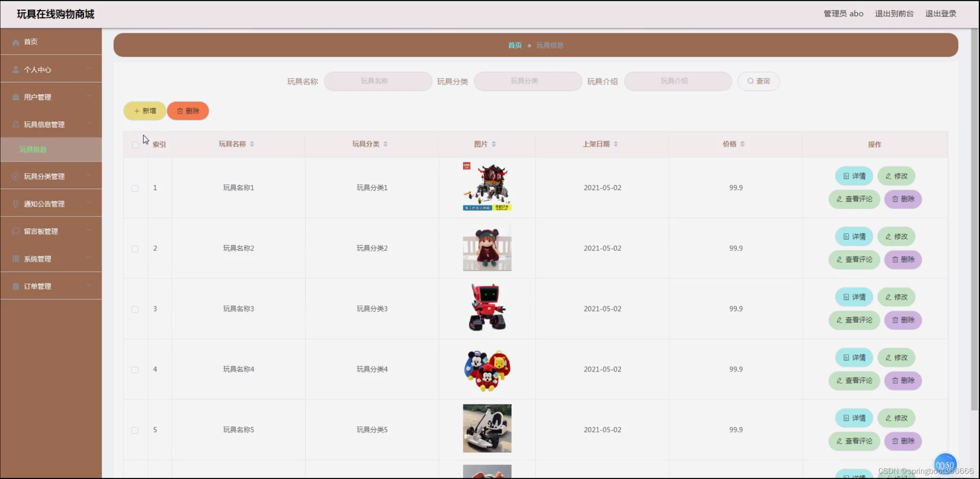This screenshot has width=980, height=479.
Task: Click 详情 button for 玩具名称2
Action: coord(854,237)
